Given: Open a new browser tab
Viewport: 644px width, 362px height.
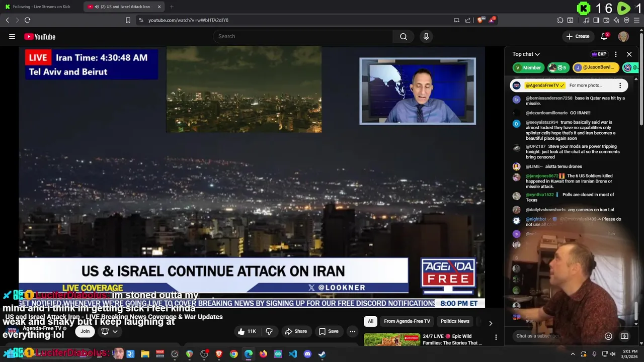Looking at the screenshot, I should 172,7.
